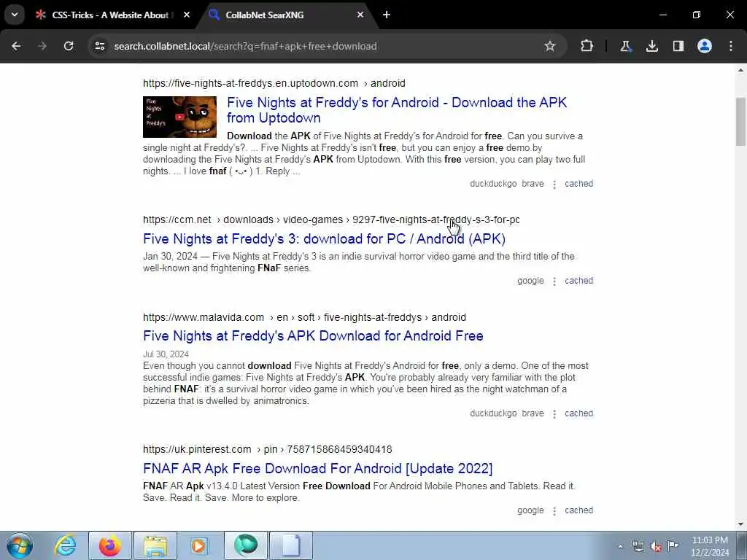Launch Firefox from the taskbar
This screenshot has height=560, width=747.
pyautogui.click(x=109, y=545)
